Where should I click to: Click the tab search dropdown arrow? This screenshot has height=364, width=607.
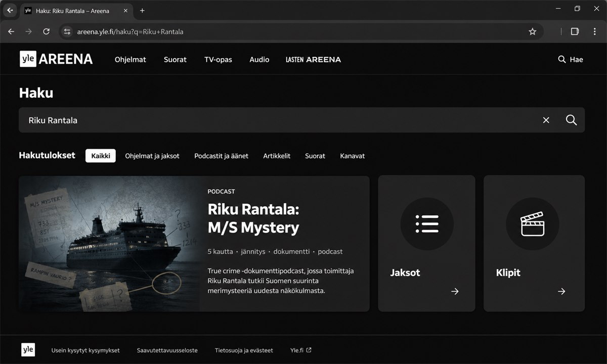point(10,10)
